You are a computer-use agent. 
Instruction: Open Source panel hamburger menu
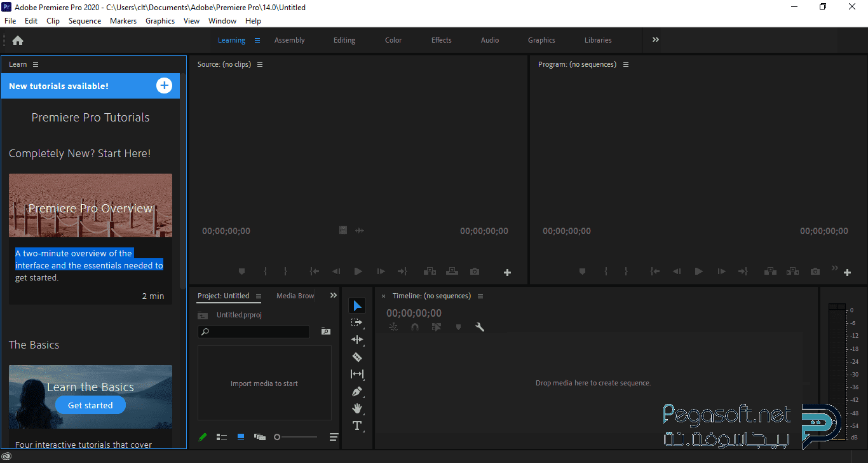tap(260, 64)
